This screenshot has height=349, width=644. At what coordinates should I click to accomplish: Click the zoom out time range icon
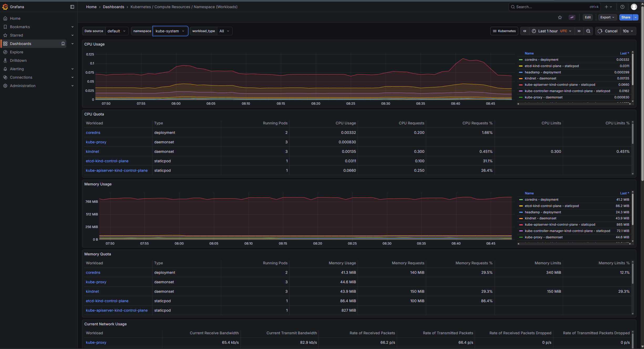[x=588, y=31]
